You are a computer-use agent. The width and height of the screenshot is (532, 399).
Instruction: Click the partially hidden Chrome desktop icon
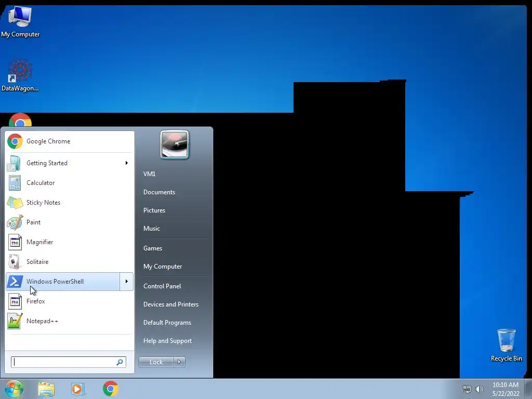pos(20,120)
